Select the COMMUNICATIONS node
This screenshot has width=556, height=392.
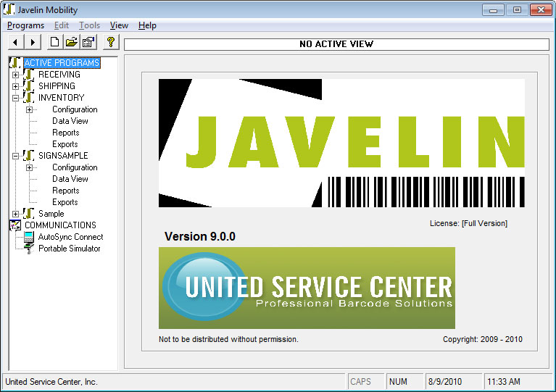pos(60,225)
